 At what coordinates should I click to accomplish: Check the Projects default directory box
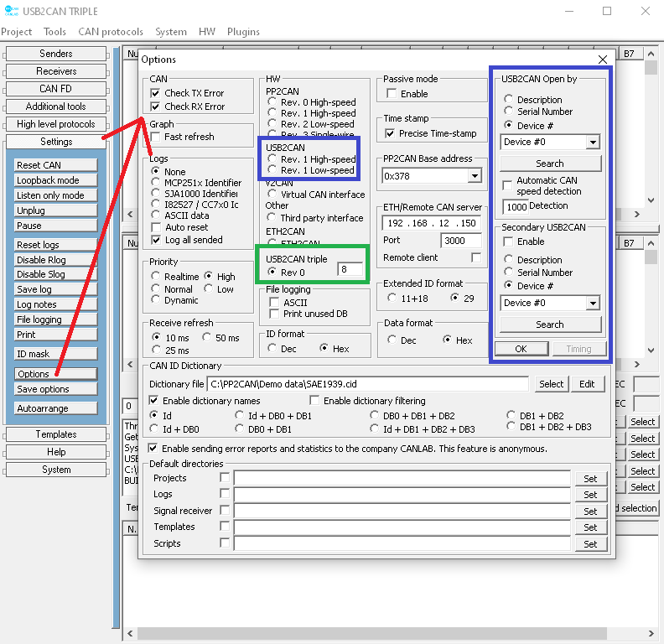tap(225, 478)
